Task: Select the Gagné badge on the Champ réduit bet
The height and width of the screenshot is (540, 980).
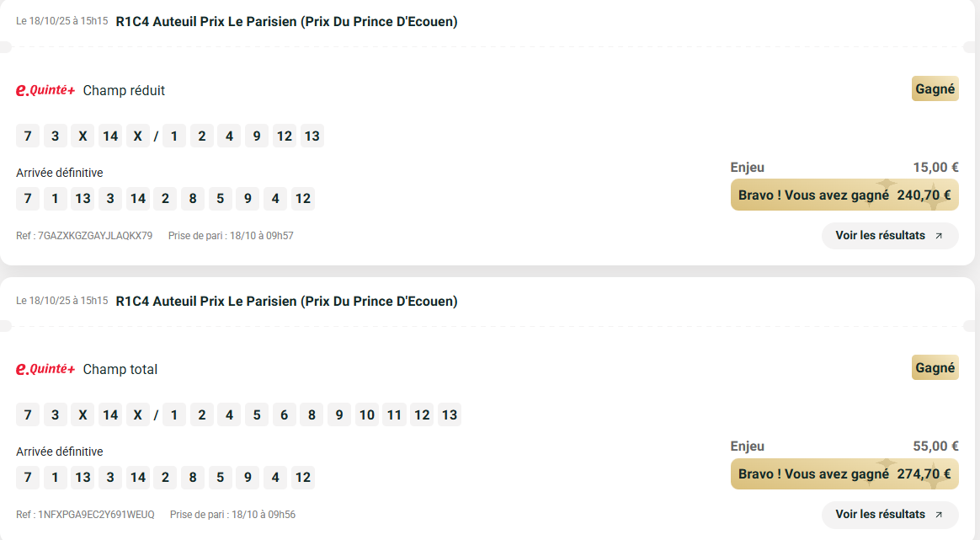Action: (935, 89)
